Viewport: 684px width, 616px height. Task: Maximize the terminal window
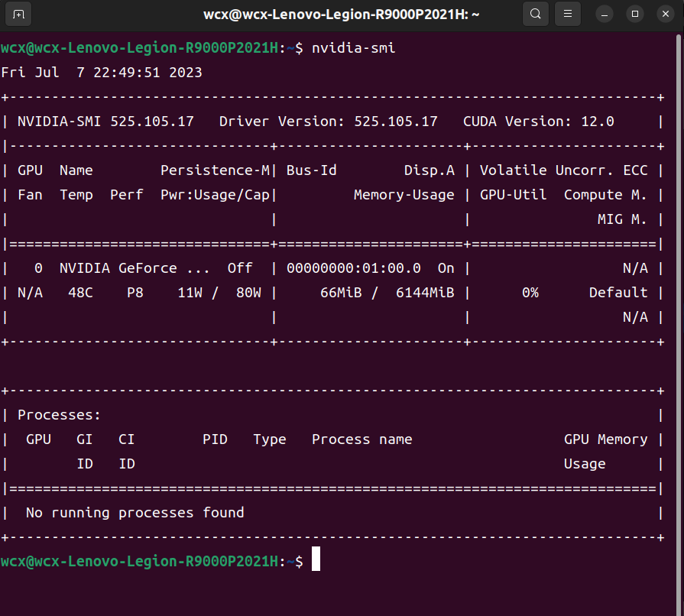click(x=635, y=15)
